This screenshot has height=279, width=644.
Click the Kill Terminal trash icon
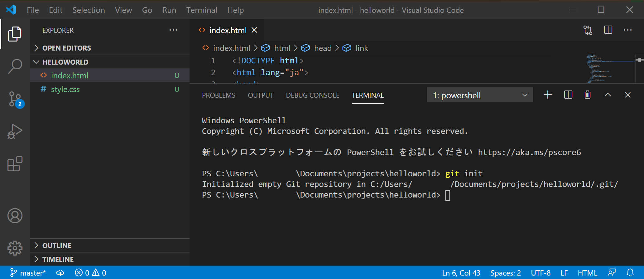tap(587, 95)
